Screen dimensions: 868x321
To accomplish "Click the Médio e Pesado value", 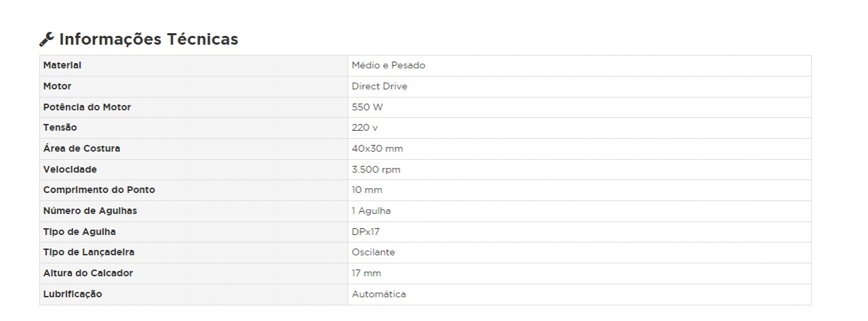I will click(x=389, y=66).
